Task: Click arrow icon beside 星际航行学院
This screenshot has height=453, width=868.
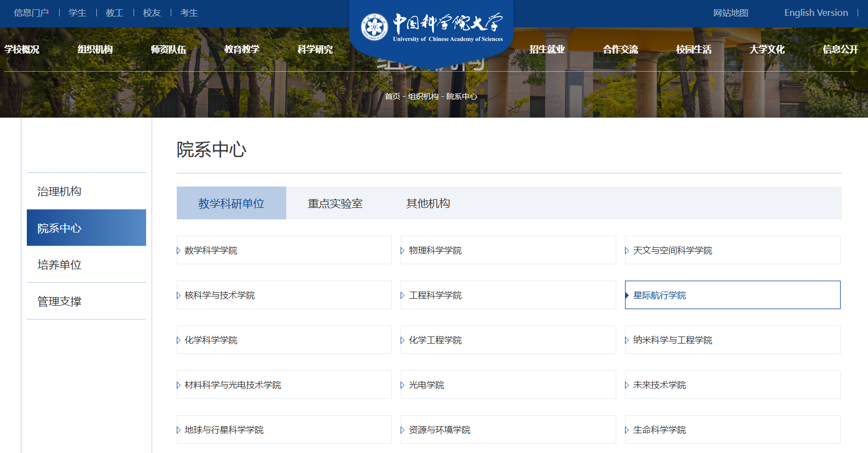Action: (x=627, y=295)
